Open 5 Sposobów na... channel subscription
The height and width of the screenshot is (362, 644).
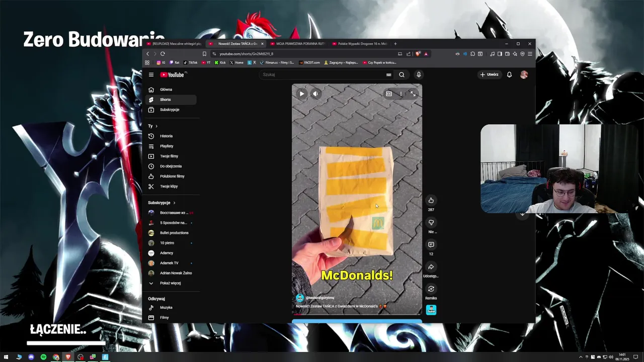171,223
